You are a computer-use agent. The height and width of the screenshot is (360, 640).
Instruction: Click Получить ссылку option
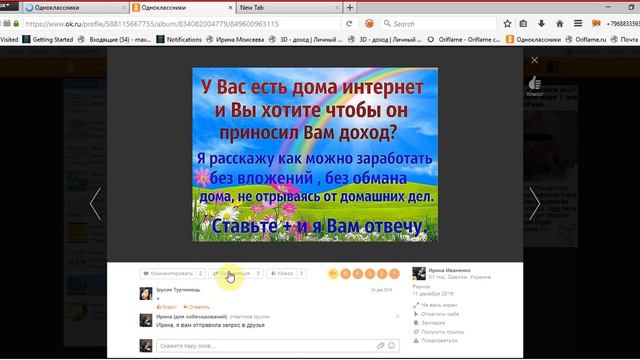pos(439,332)
